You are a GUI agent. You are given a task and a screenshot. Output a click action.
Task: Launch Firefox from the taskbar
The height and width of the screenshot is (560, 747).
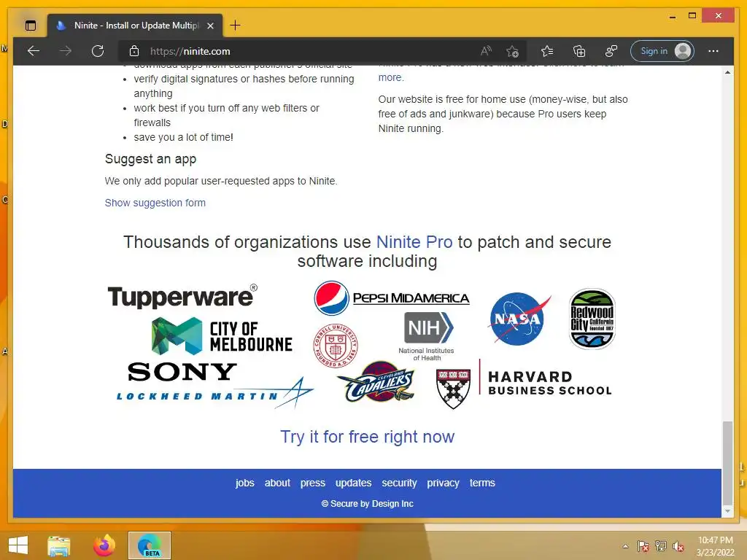click(x=104, y=545)
